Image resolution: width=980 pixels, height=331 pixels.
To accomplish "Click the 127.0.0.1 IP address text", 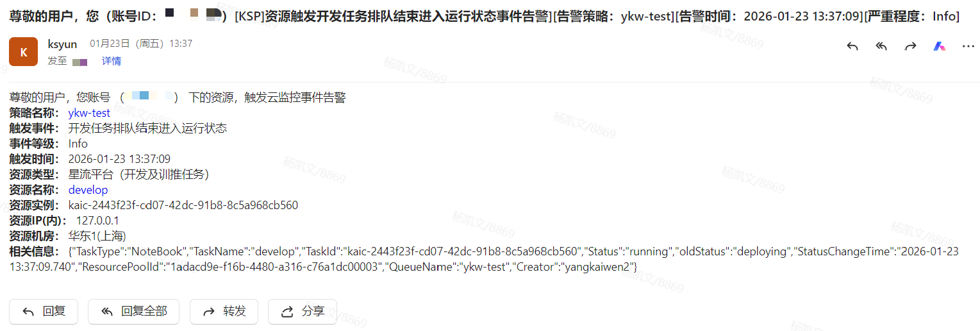I will pyautogui.click(x=97, y=221).
